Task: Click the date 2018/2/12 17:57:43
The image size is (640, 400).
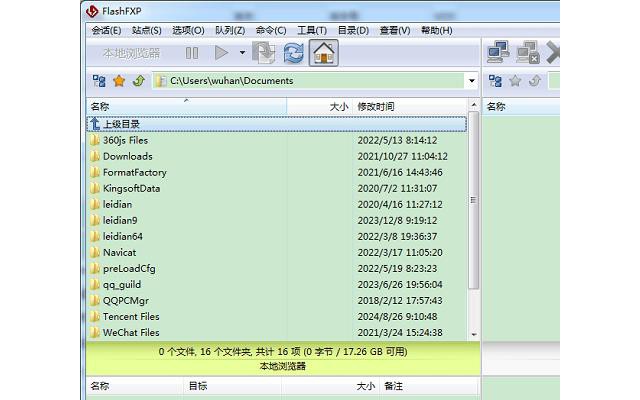Action: pos(400,301)
